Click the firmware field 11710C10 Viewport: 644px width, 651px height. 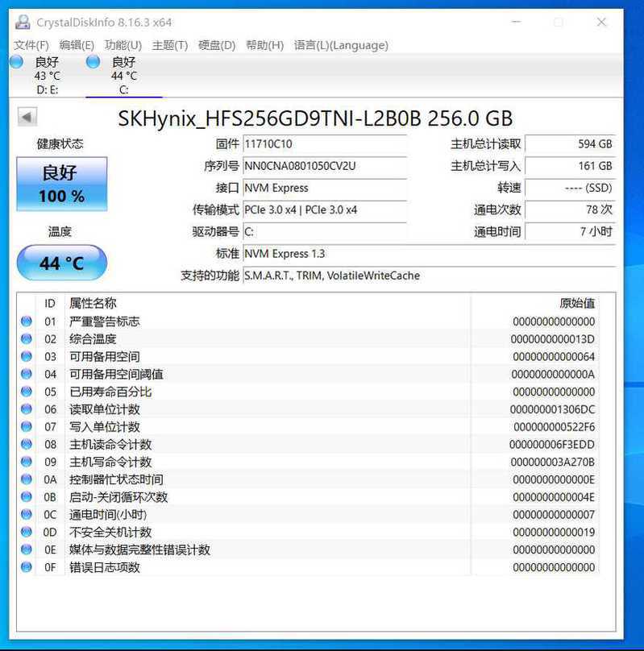point(325,144)
